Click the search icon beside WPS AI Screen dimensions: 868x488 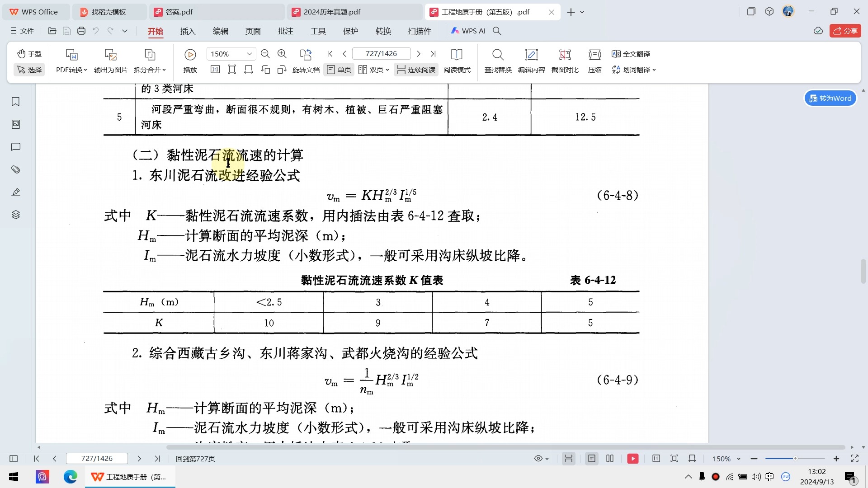[497, 31]
